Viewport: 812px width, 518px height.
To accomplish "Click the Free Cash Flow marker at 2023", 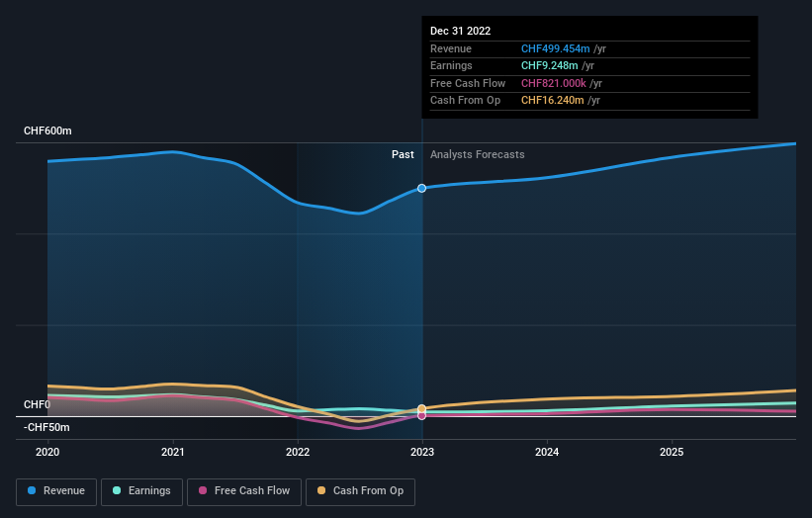I will (x=422, y=415).
